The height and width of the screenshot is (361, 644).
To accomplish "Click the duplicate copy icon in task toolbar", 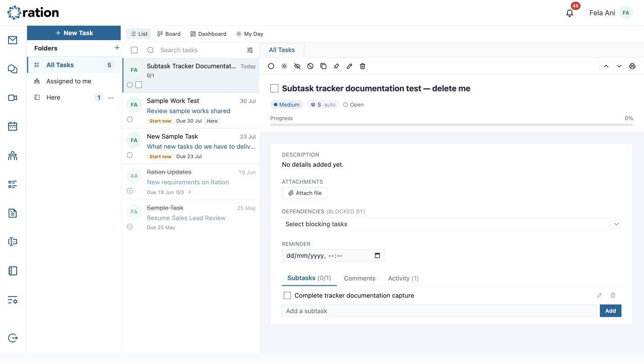I will click(x=323, y=66).
